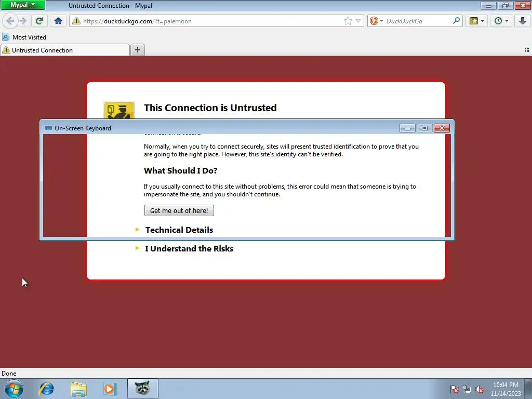Screen dimensions: 532x399
Task: Click the warning triangle site identity icon
Action: tap(76, 21)
